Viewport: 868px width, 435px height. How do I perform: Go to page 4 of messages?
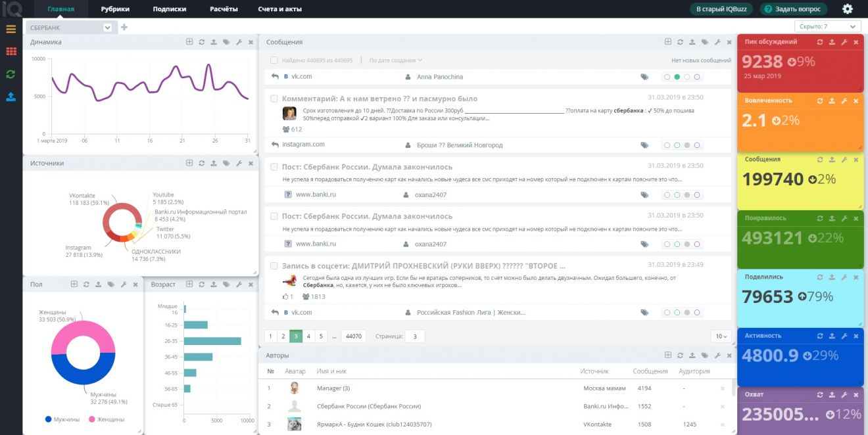click(x=308, y=336)
